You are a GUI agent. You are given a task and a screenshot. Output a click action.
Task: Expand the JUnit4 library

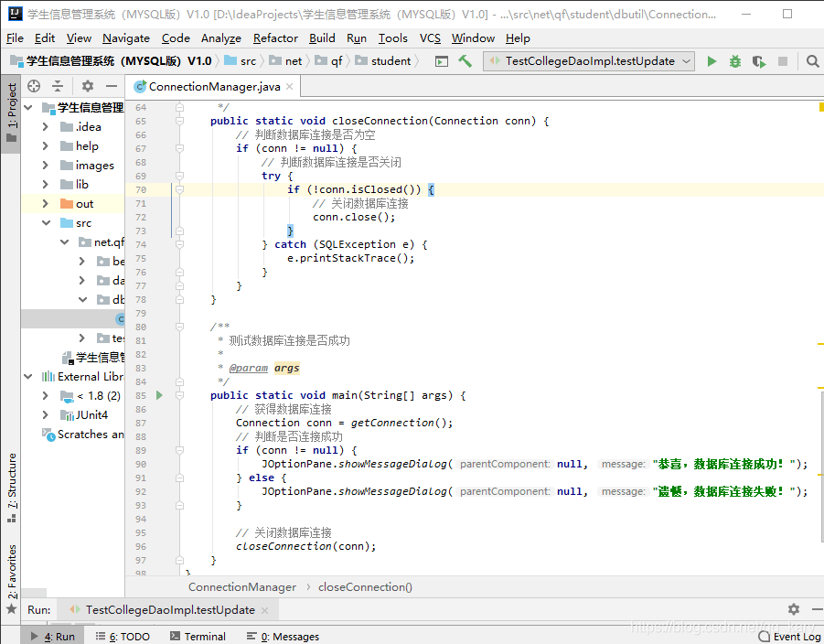[45, 414]
